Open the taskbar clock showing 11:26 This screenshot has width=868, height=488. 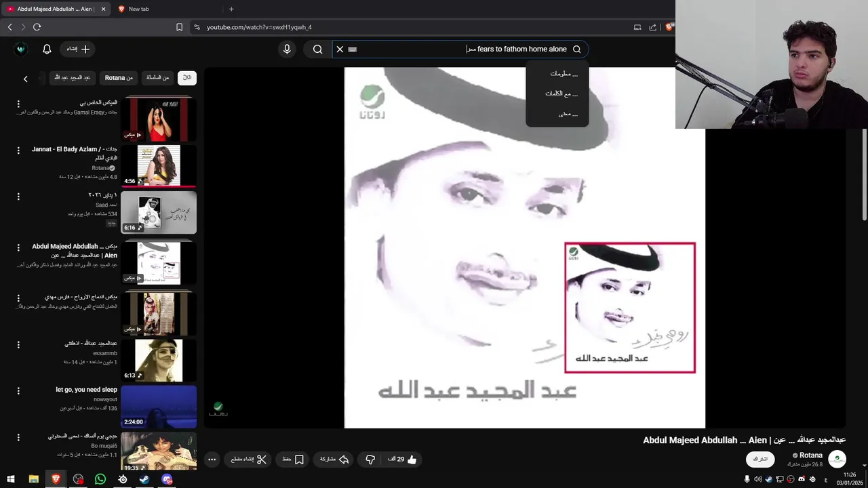[850, 479]
